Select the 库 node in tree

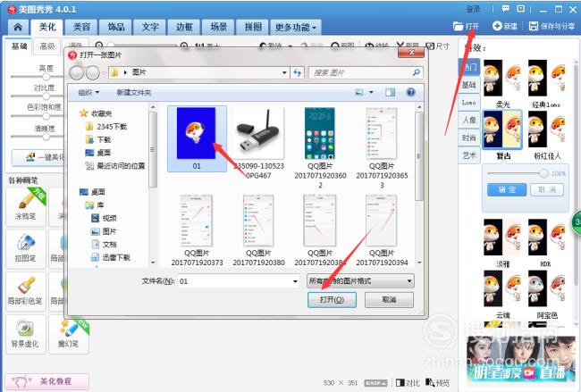95,205
